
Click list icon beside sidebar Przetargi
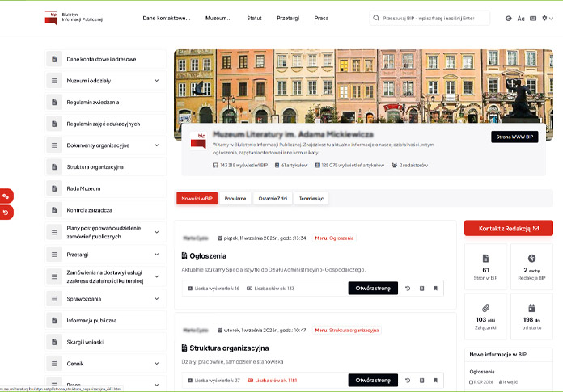coord(54,255)
